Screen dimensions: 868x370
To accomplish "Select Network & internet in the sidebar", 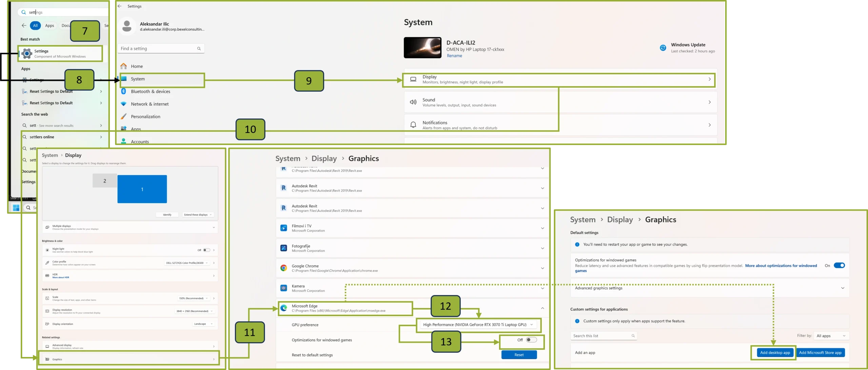I will click(x=150, y=104).
